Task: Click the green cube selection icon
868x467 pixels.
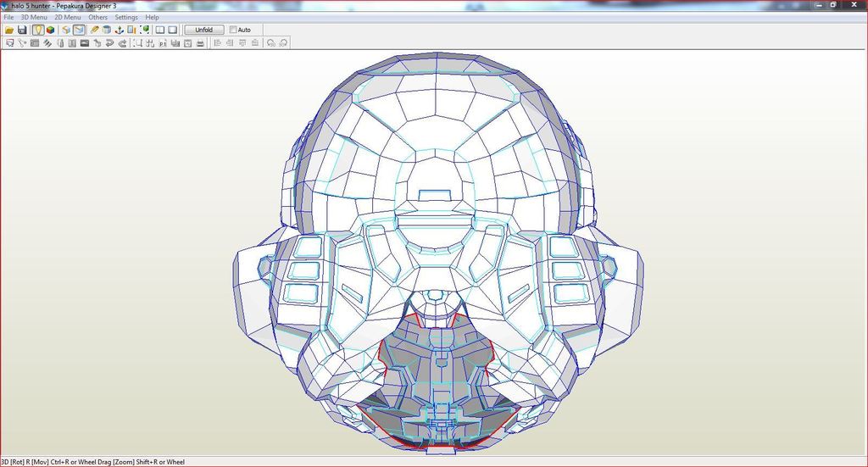Action: coord(144,30)
